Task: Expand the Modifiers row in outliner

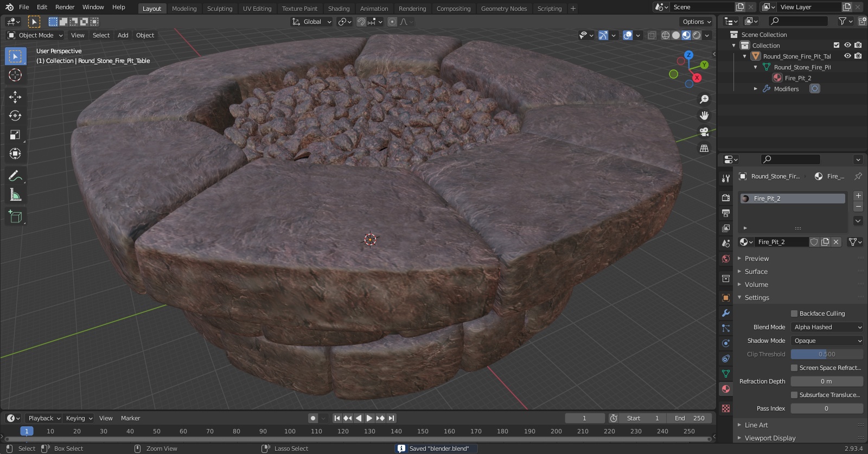Action: click(x=756, y=88)
